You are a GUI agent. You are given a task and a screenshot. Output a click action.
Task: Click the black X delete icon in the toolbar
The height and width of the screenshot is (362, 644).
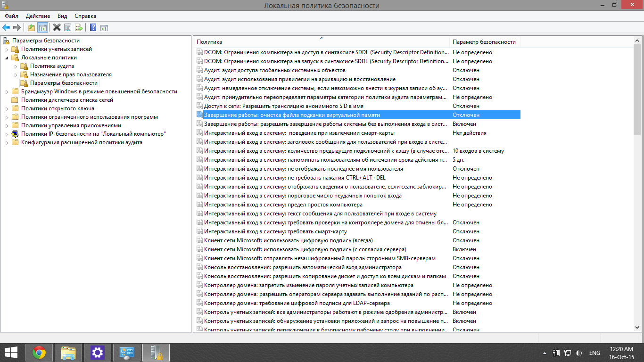tap(57, 28)
